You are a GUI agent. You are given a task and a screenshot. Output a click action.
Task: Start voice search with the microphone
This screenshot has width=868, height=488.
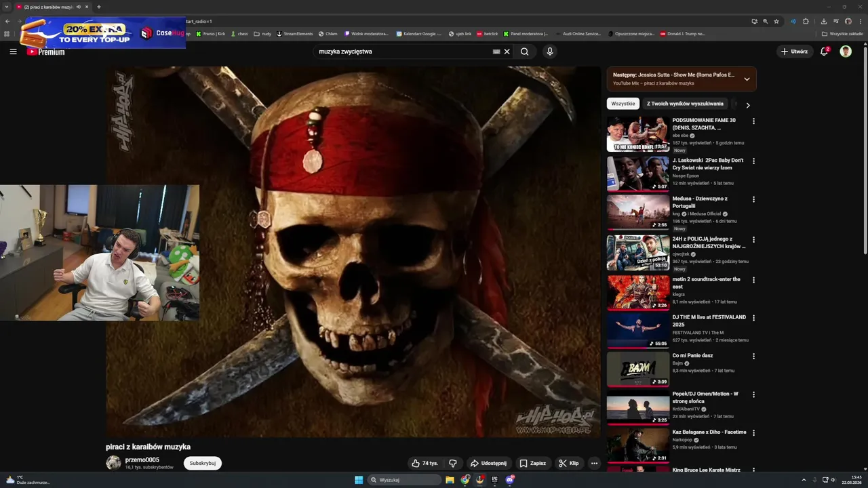[x=550, y=52]
